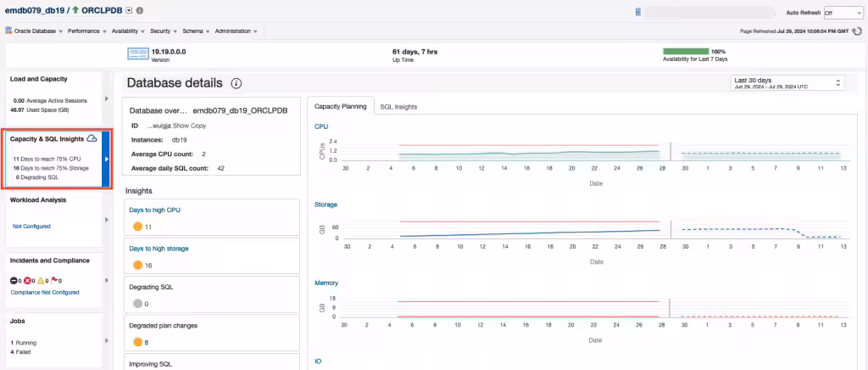This screenshot has width=868, height=370.
Task: Click the orange status dot beside 16
Action: 138,266
